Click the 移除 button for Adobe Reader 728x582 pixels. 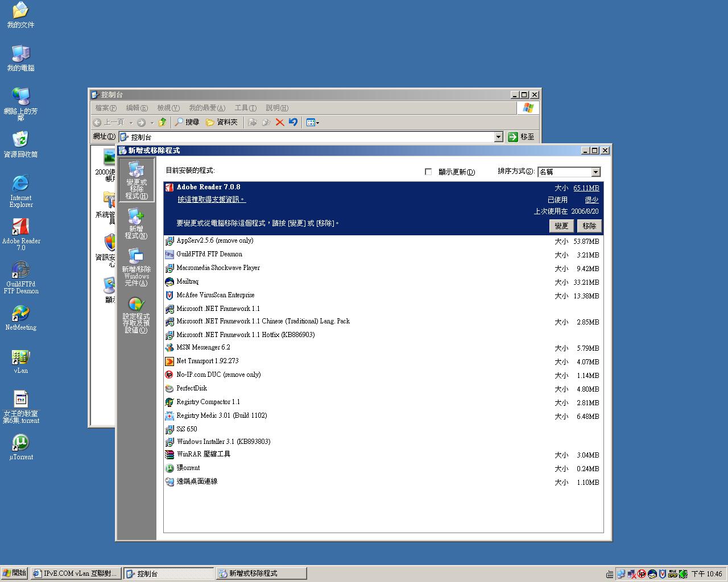coord(589,226)
